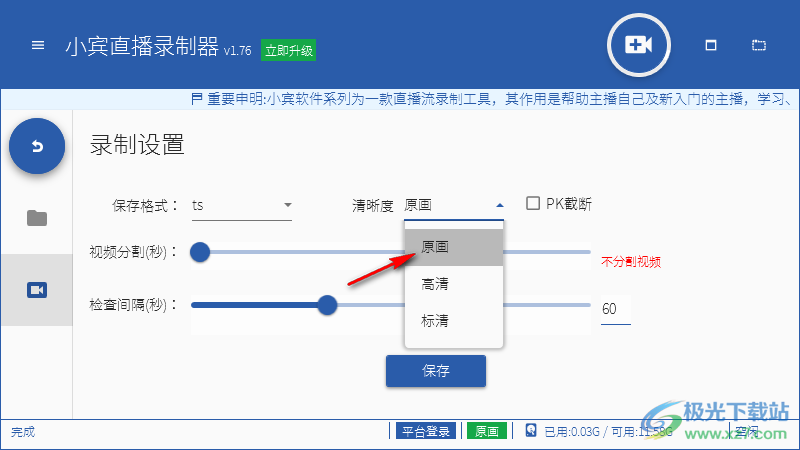
Task: Select 标清 from the quality list
Action: coord(454,320)
